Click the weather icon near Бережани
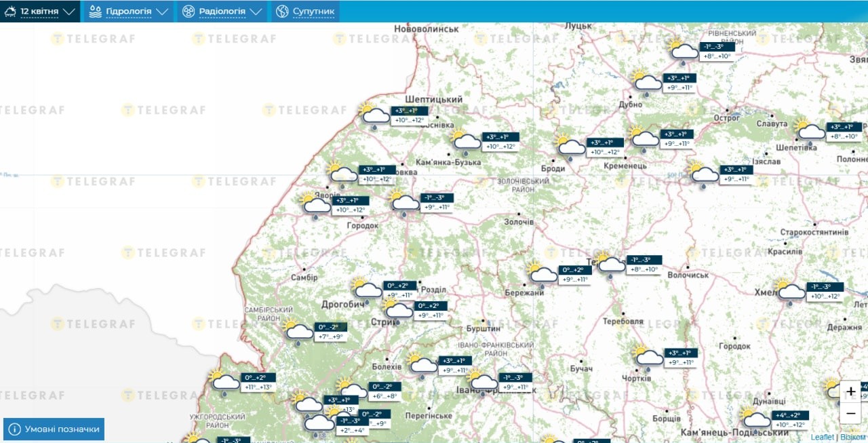This screenshot has width=868, height=443. pyautogui.click(x=541, y=273)
